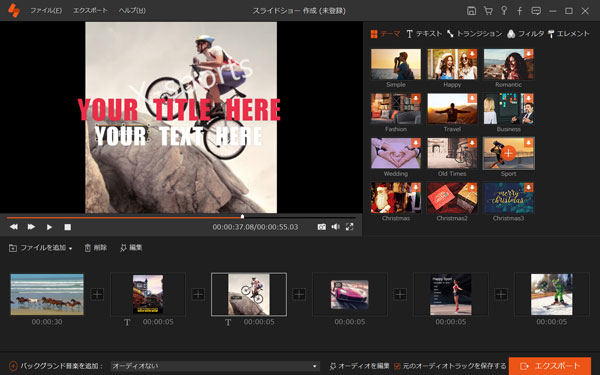Viewport: 600px width, 375px height.
Task: Toggle 元のオーディオトラックを保存する checkbox
Action: pos(397,366)
